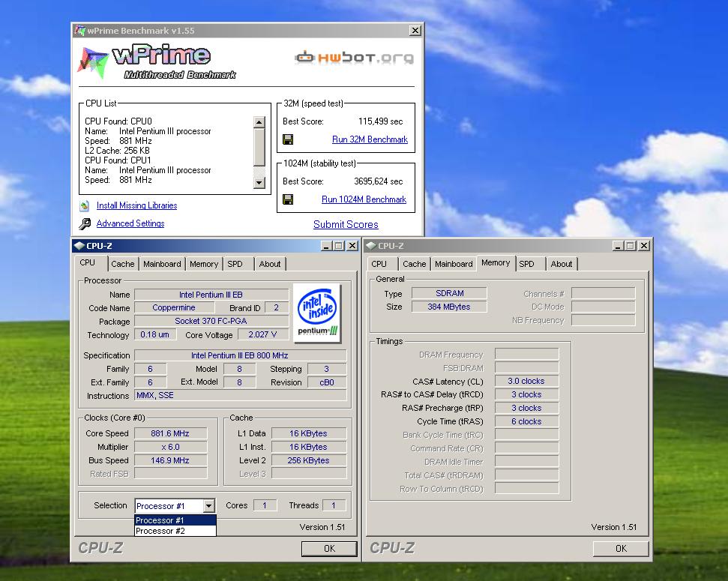Switch to About tab in right CPU-Z

(562, 264)
